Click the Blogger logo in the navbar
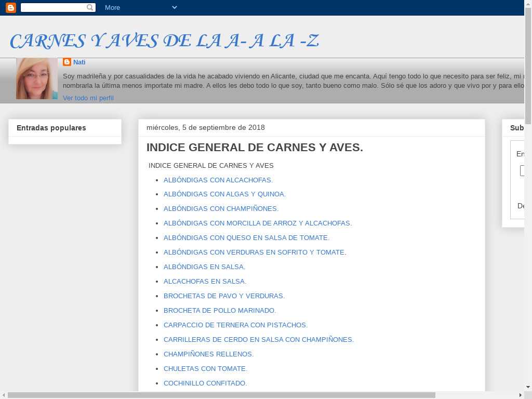 coord(10,7)
